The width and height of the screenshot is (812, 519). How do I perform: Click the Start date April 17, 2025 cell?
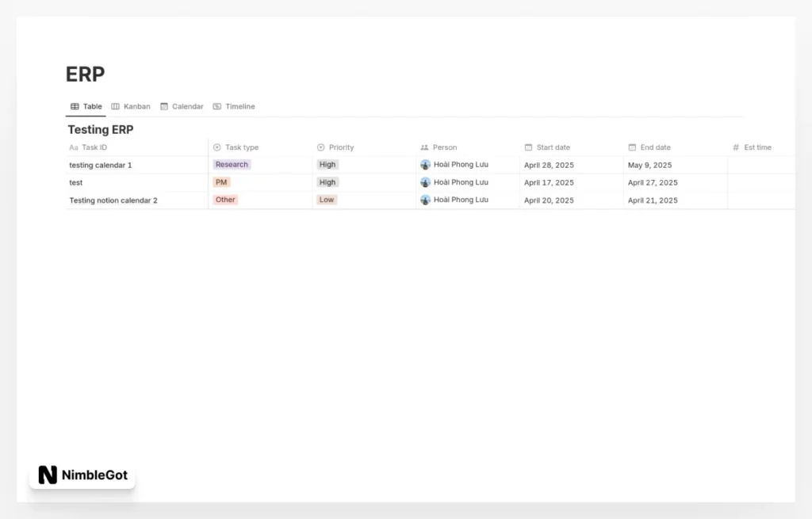click(548, 182)
